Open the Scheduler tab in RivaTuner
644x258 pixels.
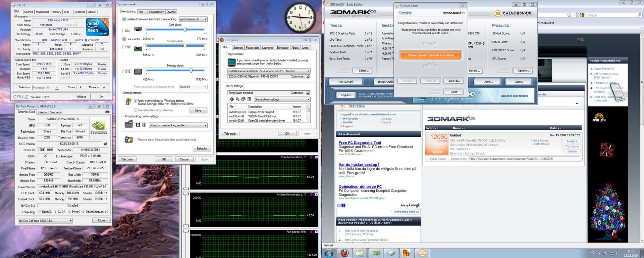(282, 48)
